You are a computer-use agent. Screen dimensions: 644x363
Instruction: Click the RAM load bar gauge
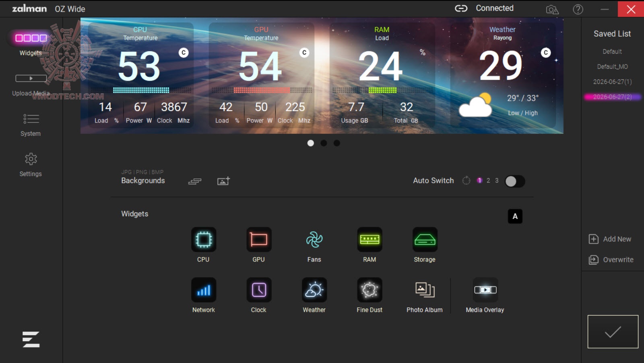(382, 90)
